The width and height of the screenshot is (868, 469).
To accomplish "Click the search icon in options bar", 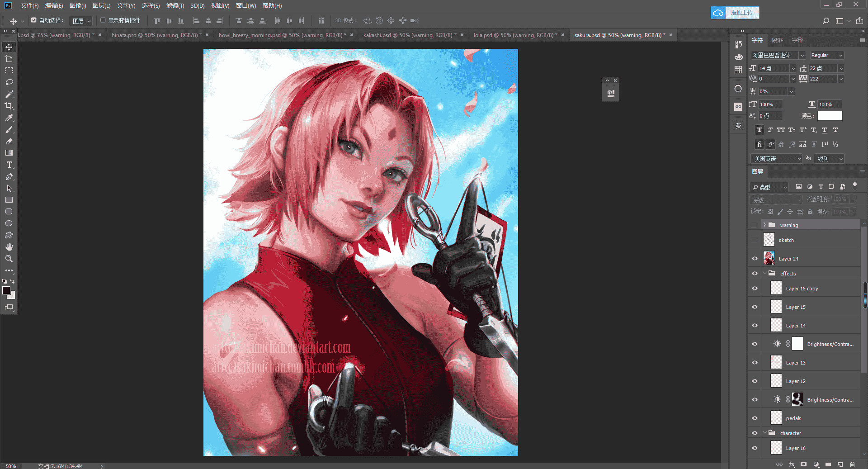I will 826,21.
